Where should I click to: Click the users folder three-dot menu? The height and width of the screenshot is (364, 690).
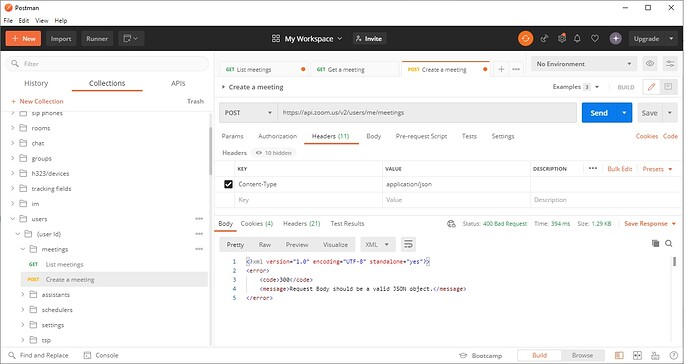pyautogui.click(x=199, y=219)
